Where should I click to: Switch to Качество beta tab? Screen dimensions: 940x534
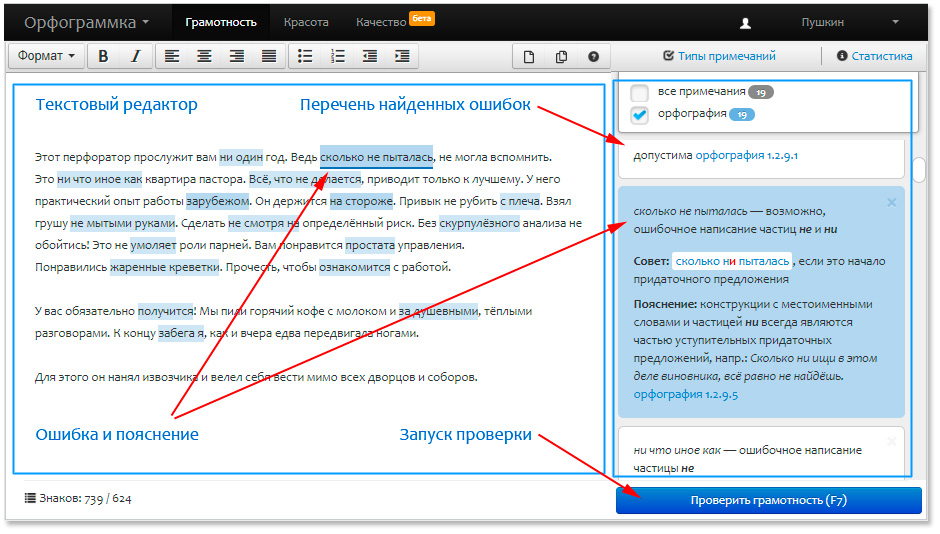(394, 22)
